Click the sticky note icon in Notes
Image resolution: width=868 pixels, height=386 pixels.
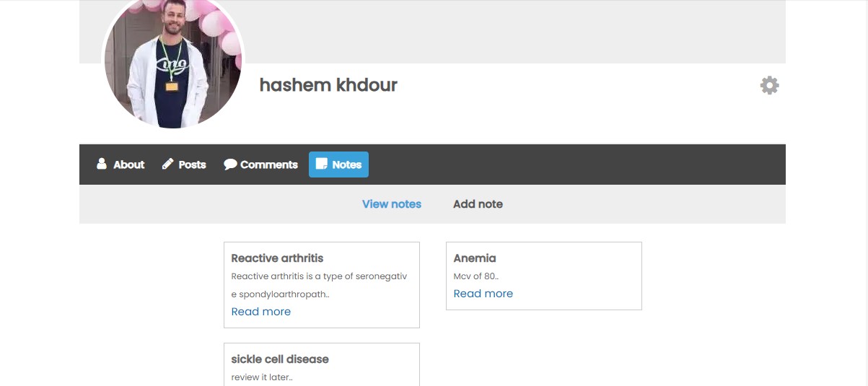[322, 164]
